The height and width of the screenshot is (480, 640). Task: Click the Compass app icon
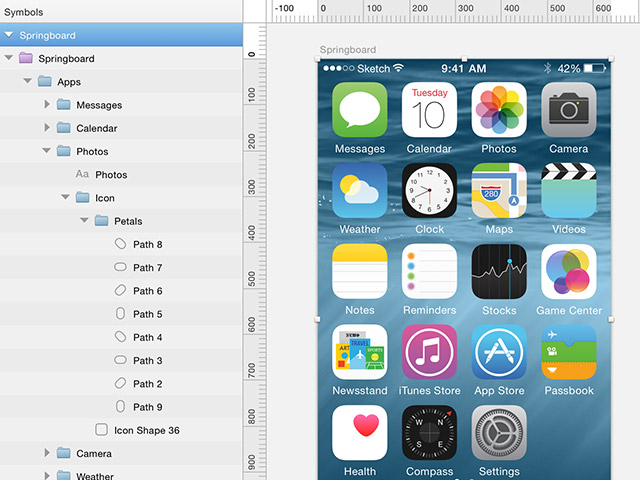tap(429, 432)
